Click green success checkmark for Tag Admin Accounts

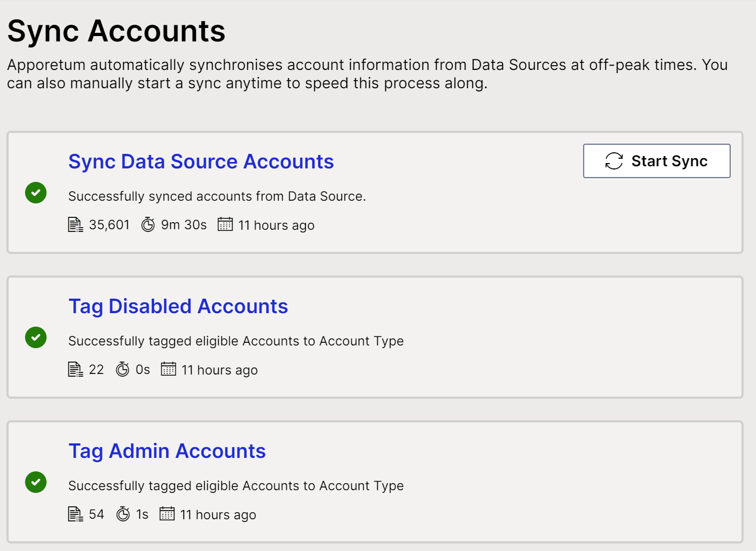tap(36, 482)
